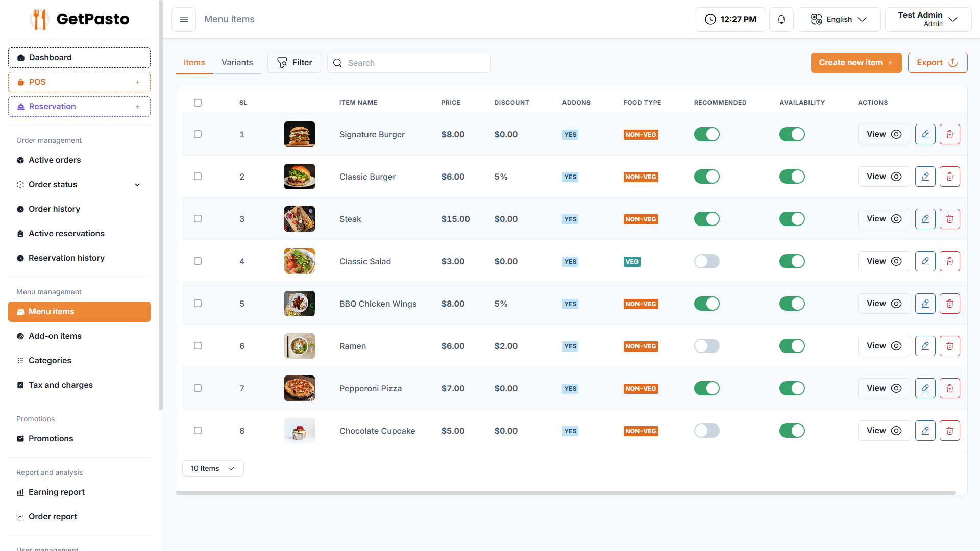View details of BBQ Chicken Wings
980x551 pixels.
884,304
